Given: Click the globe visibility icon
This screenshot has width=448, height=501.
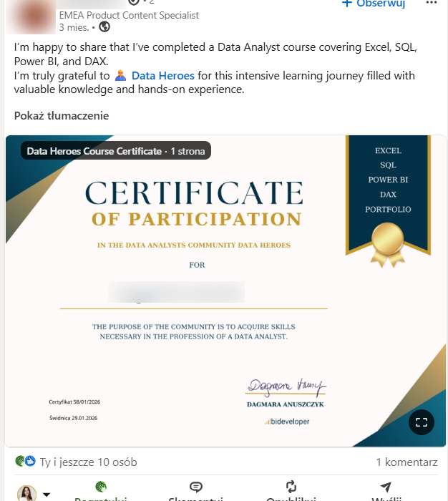Looking at the screenshot, I should click(104, 27).
